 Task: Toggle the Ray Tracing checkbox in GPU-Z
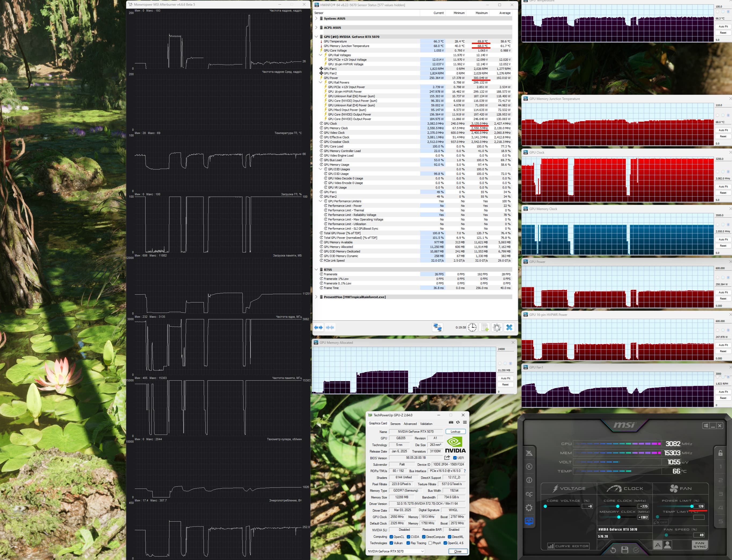pyautogui.click(x=408, y=543)
